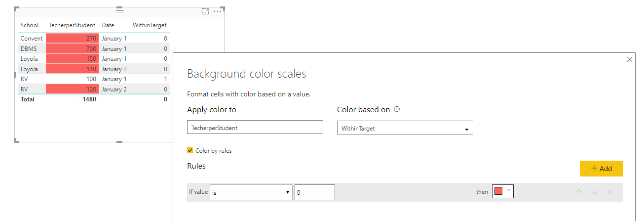Image resolution: width=644 pixels, height=221 pixels.
Task: Select the Convent row cell
Action: [x=32, y=39]
